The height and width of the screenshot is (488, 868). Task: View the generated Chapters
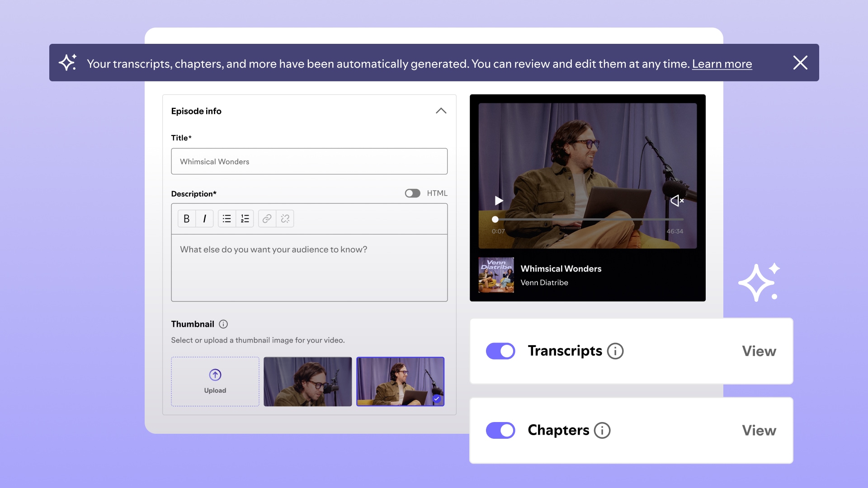point(759,430)
